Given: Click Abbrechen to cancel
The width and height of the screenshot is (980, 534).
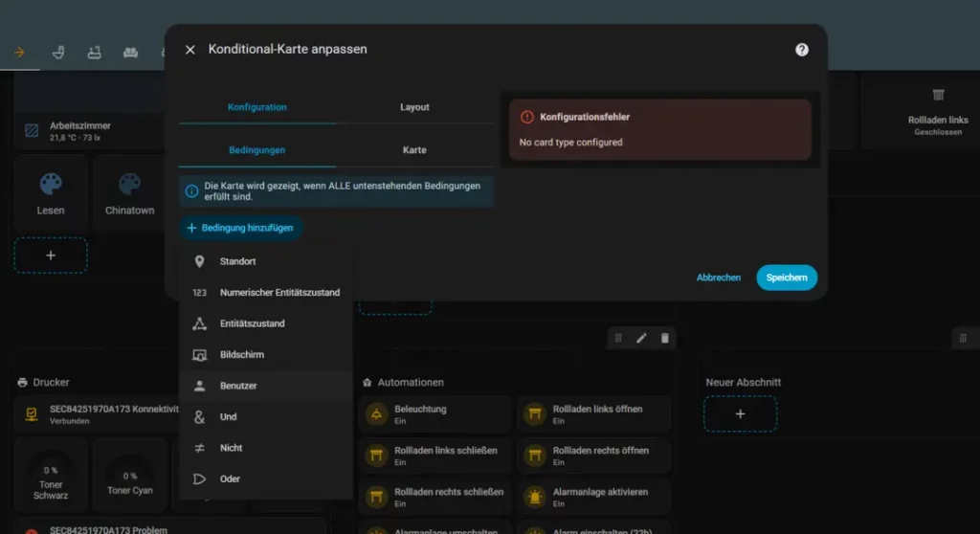Looking at the screenshot, I should click(x=718, y=278).
